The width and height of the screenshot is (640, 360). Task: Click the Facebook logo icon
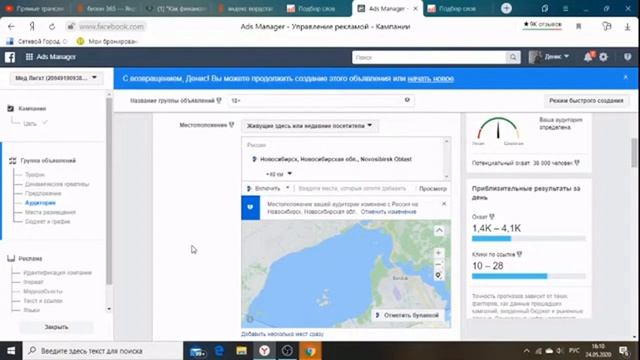click(10, 57)
